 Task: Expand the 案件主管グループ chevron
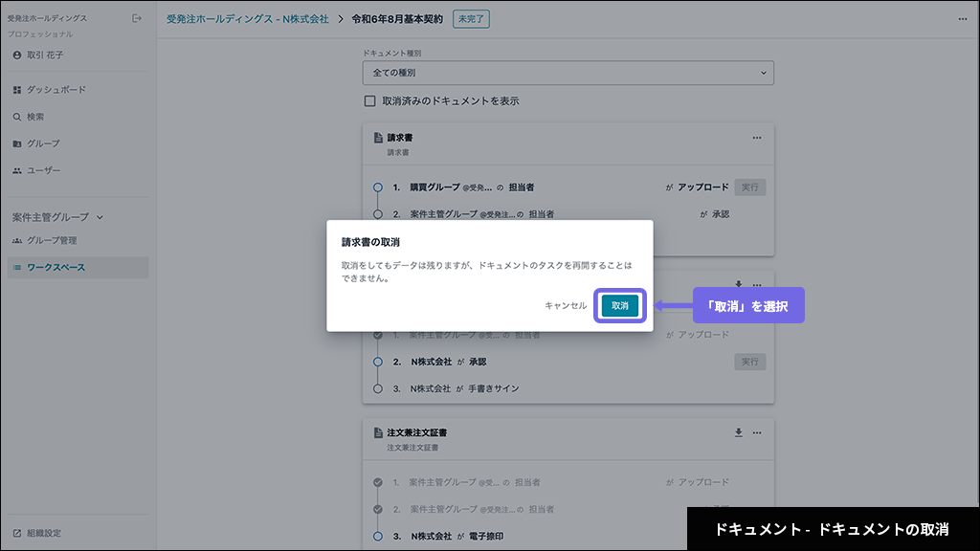coord(100,217)
